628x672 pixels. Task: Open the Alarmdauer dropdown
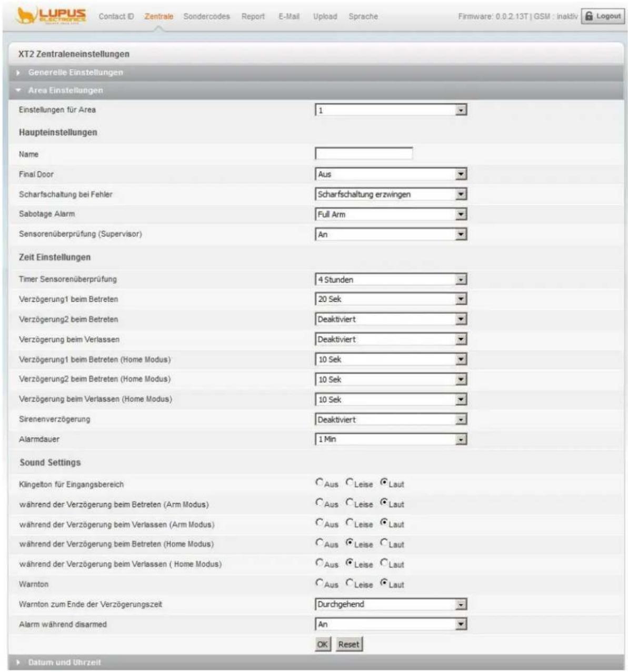391,439
